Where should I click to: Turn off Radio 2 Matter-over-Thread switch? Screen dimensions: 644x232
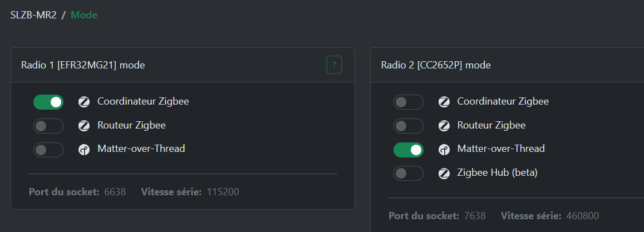pos(409,150)
